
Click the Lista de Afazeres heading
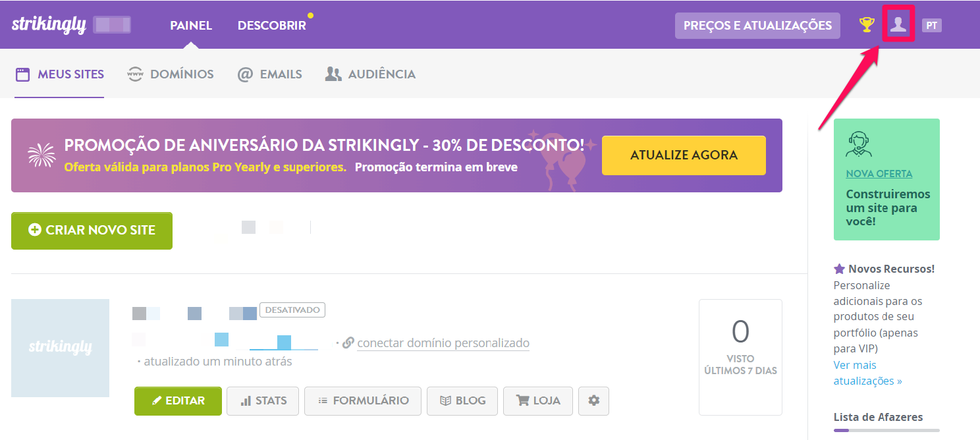(x=878, y=417)
